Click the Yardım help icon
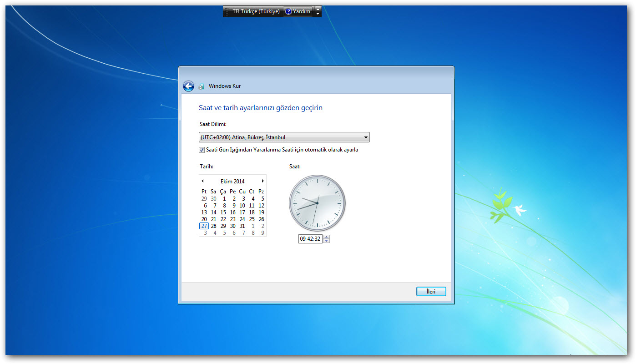The image size is (636, 364). click(x=288, y=11)
